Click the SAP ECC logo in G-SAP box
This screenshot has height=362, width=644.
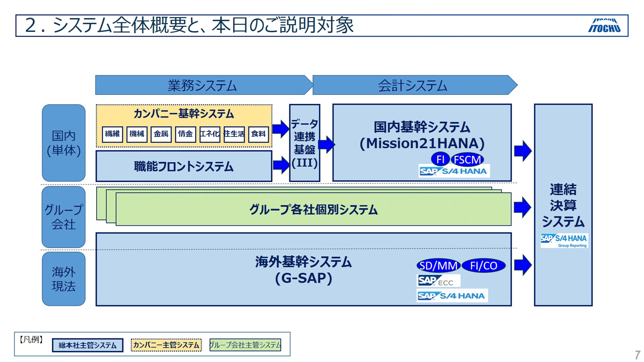[x=438, y=280]
